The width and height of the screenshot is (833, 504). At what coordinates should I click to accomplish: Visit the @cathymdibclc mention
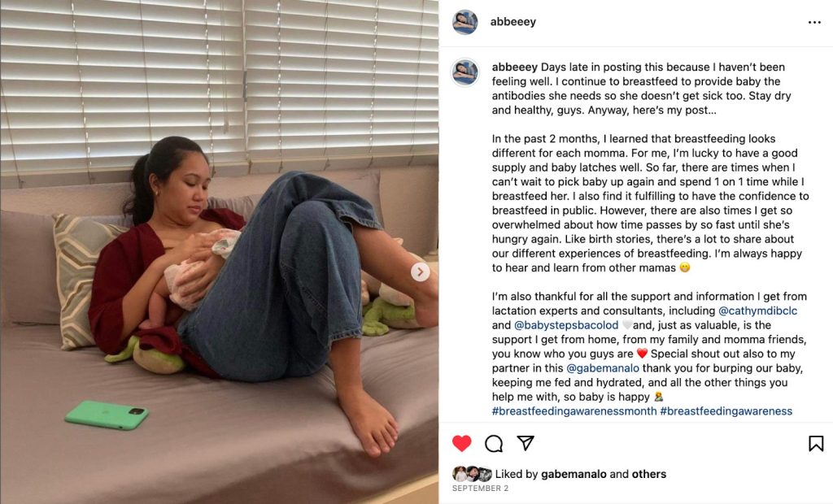click(x=757, y=311)
